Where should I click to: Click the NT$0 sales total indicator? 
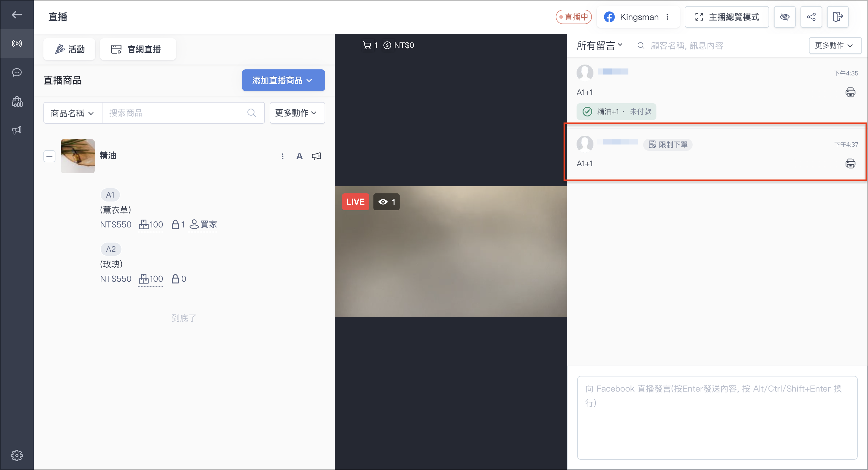399,45
